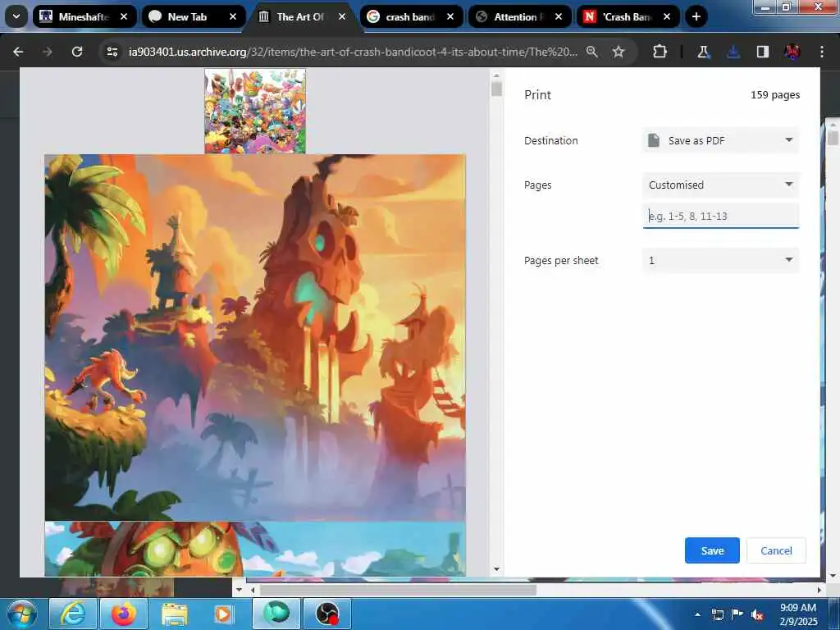This screenshot has height=630, width=840.
Task: Click the custom page range input field
Action: [x=720, y=216]
